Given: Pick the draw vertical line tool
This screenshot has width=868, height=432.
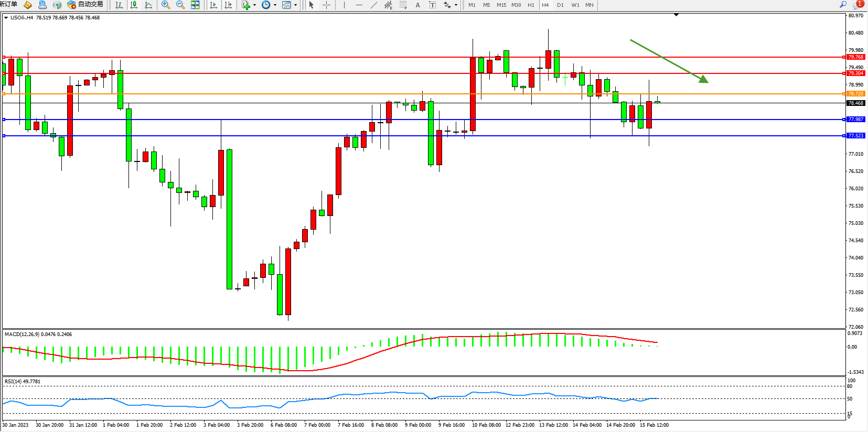Looking at the screenshot, I should point(344,5).
